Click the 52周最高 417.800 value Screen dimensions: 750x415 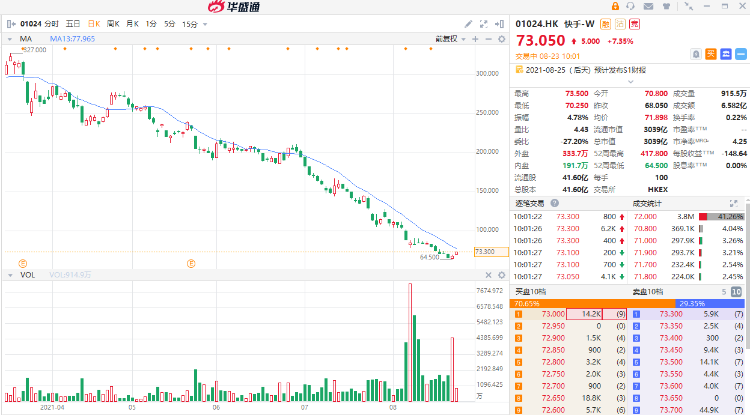pyautogui.click(x=654, y=153)
